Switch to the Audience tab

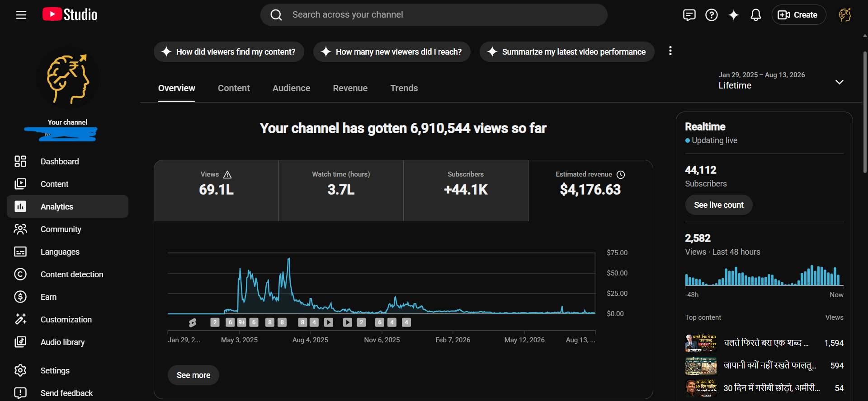pos(291,88)
